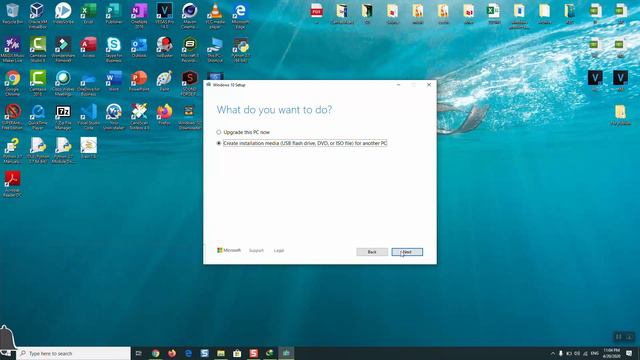Close the Windows 10 Setup window
The width and height of the screenshot is (640, 360).
pos(429,85)
